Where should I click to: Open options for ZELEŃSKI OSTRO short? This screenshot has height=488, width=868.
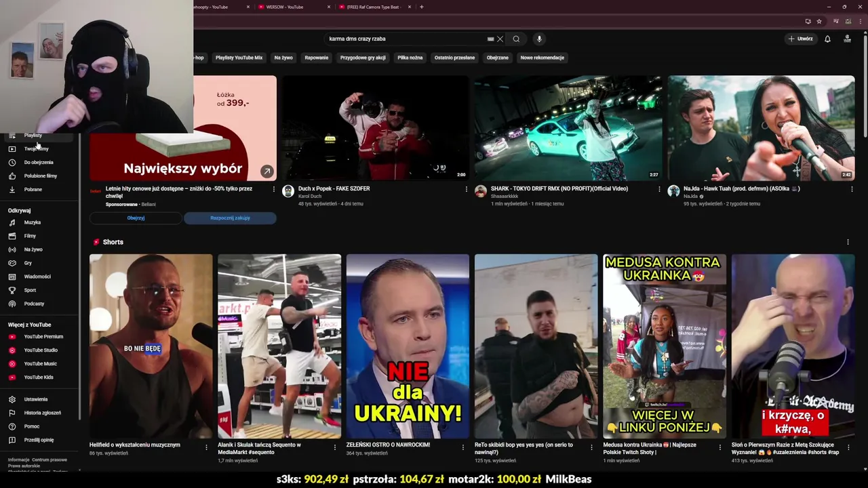click(463, 447)
